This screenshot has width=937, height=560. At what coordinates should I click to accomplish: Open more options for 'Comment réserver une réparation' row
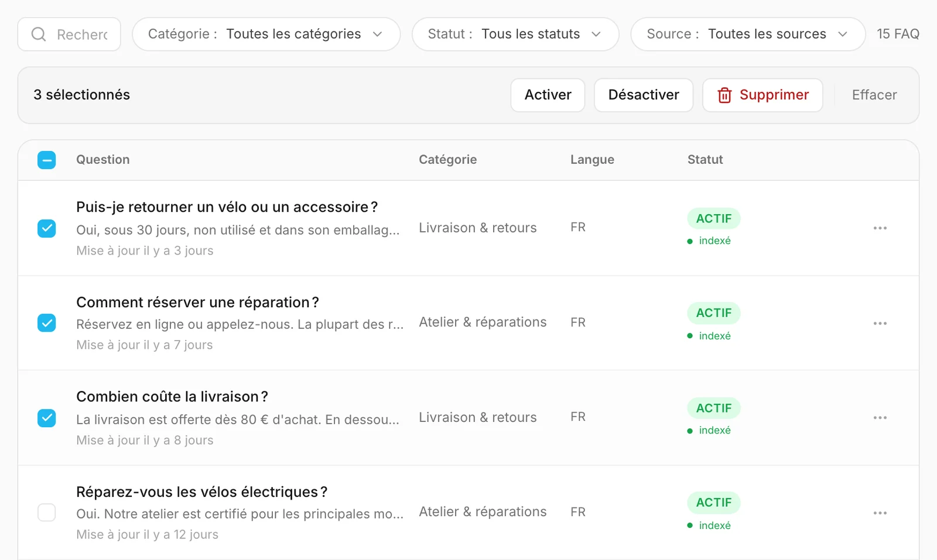point(880,323)
